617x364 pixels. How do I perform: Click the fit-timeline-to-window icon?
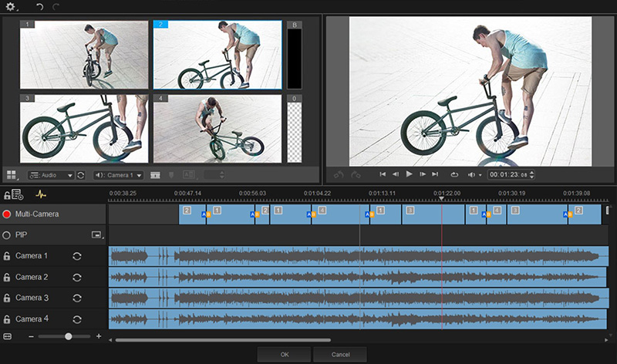pos(8,336)
